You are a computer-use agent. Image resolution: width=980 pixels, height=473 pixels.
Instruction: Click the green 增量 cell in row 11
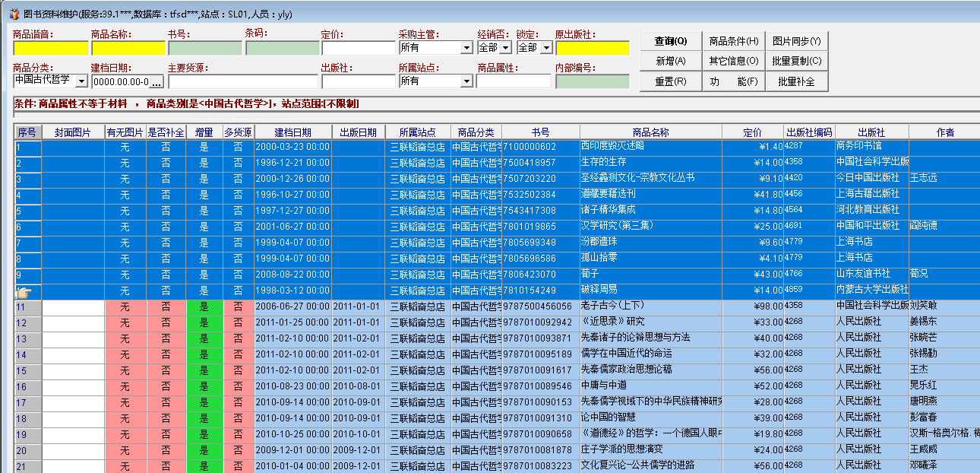coord(204,306)
